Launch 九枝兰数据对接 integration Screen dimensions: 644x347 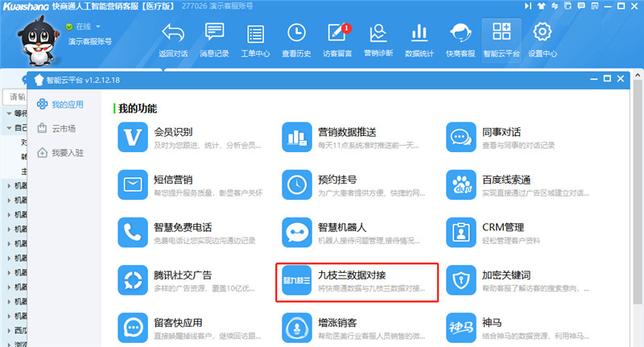(296, 281)
